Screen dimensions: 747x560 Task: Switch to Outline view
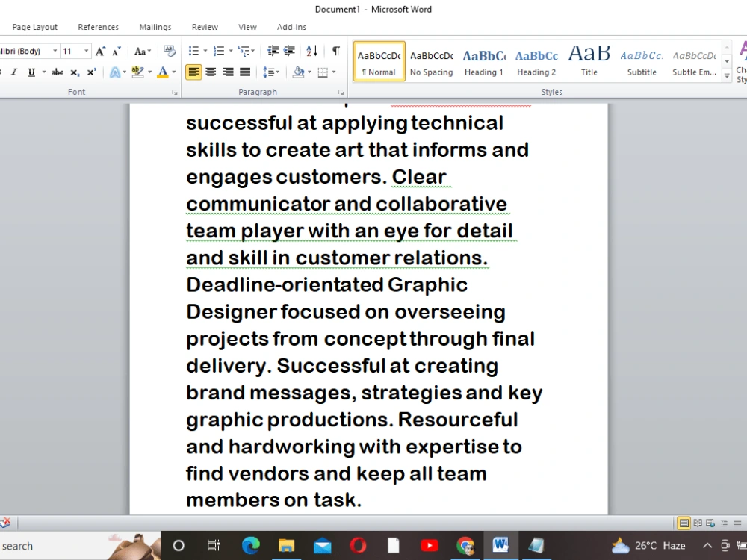pos(724,523)
